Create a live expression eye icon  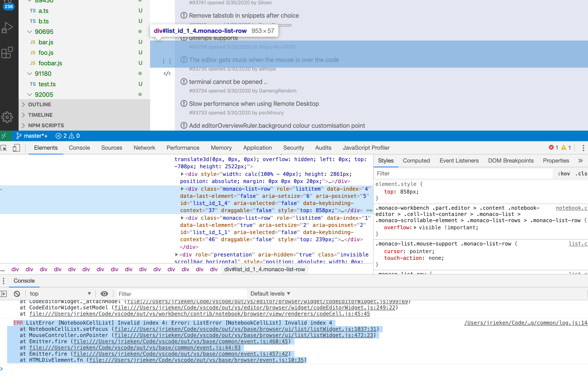pos(104,294)
